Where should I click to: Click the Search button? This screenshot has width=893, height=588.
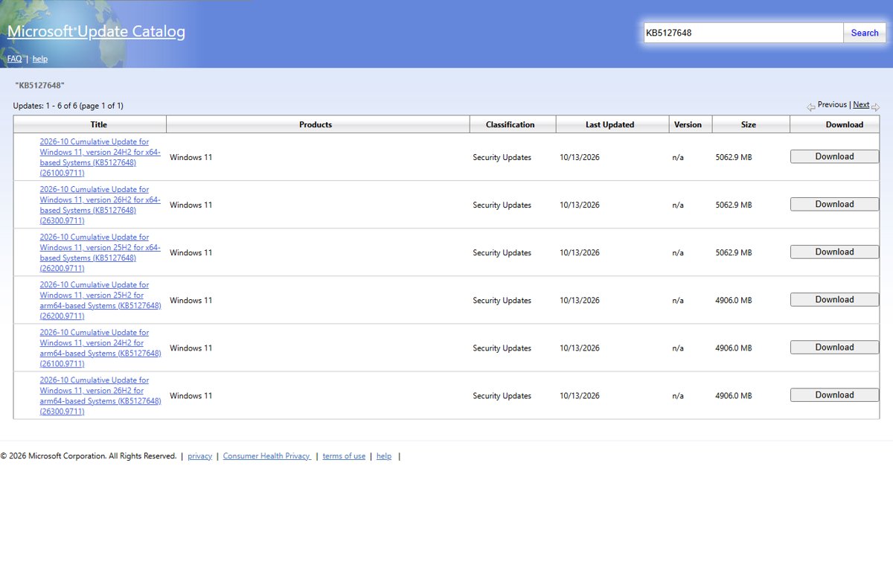tap(865, 33)
